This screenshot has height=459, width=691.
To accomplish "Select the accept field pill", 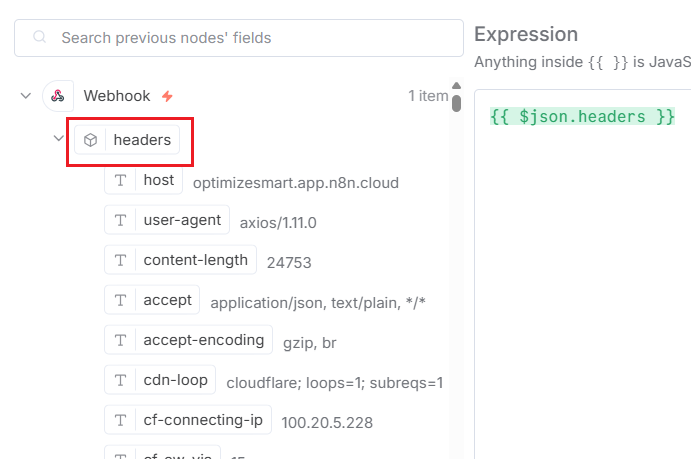I will pyautogui.click(x=167, y=300).
